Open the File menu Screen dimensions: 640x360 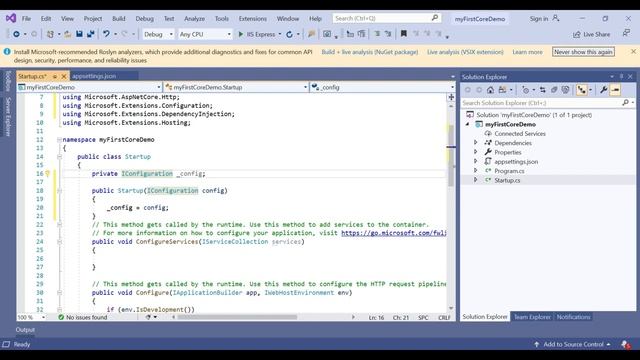click(26, 19)
